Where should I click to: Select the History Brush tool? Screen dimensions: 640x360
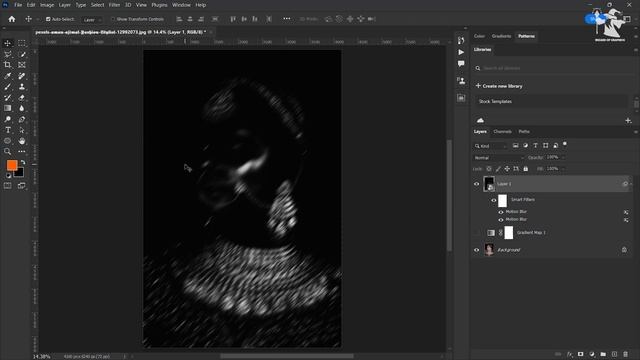tap(7, 98)
